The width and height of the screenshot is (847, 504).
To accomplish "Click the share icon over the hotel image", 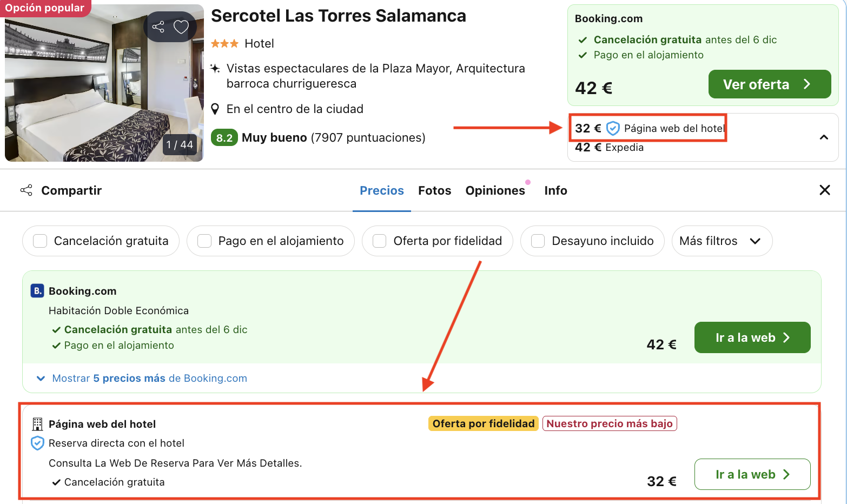I will 159,26.
